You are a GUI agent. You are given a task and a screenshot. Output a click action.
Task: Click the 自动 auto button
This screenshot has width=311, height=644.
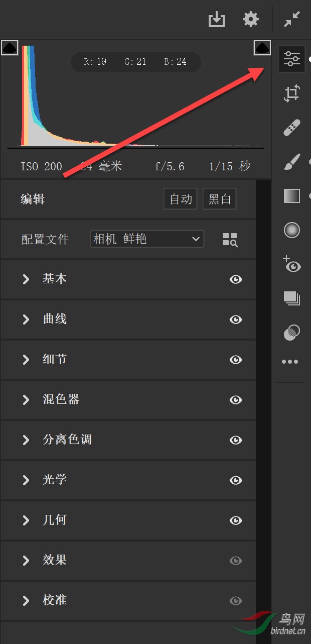tap(181, 199)
